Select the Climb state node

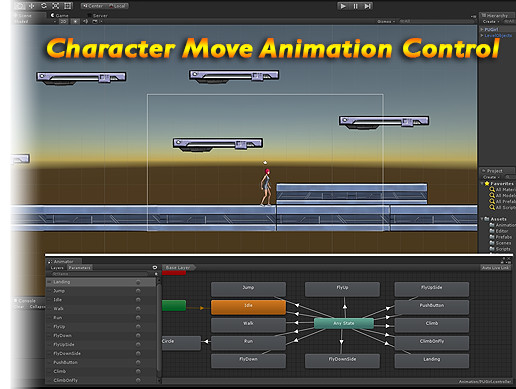[x=432, y=325]
